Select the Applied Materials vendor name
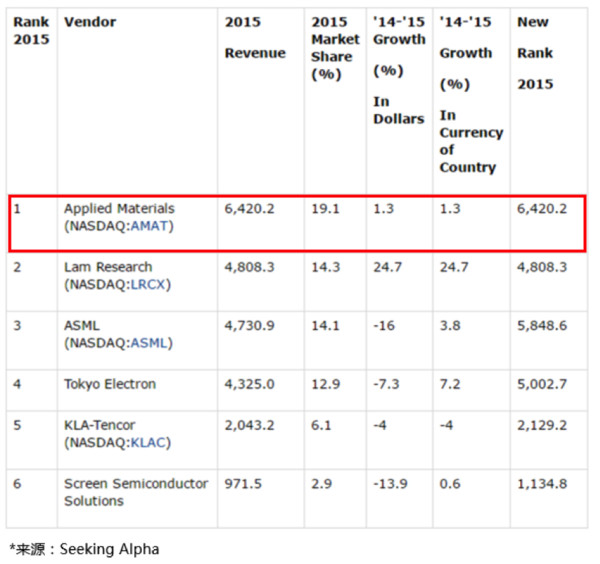The height and width of the screenshot is (564, 600). (119, 209)
